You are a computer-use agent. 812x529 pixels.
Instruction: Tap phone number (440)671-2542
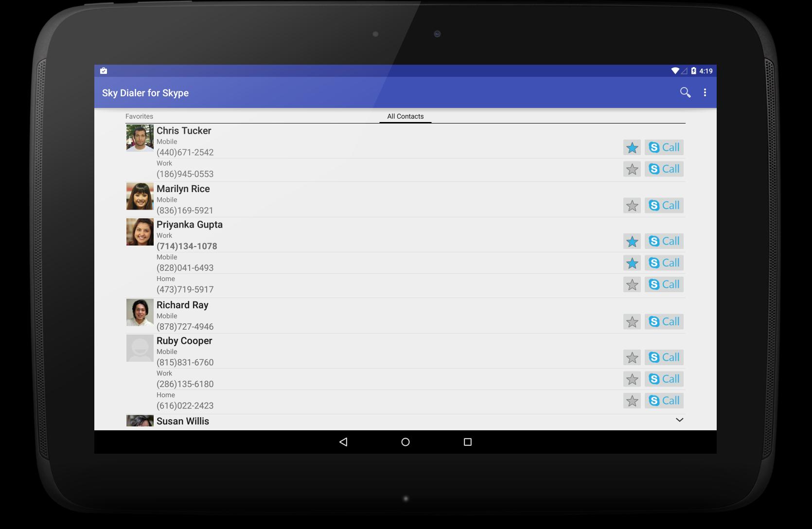[185, 153]
